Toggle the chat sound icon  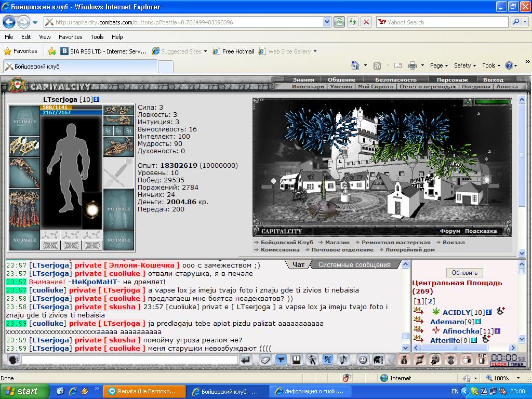[x=343, y=360]
